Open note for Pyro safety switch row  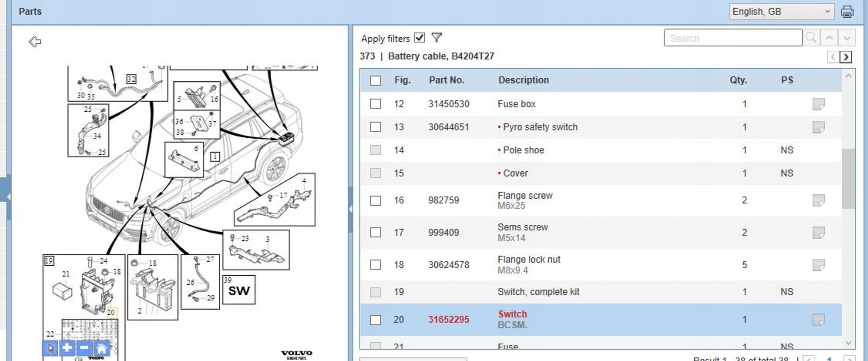[x=818, y=127]
